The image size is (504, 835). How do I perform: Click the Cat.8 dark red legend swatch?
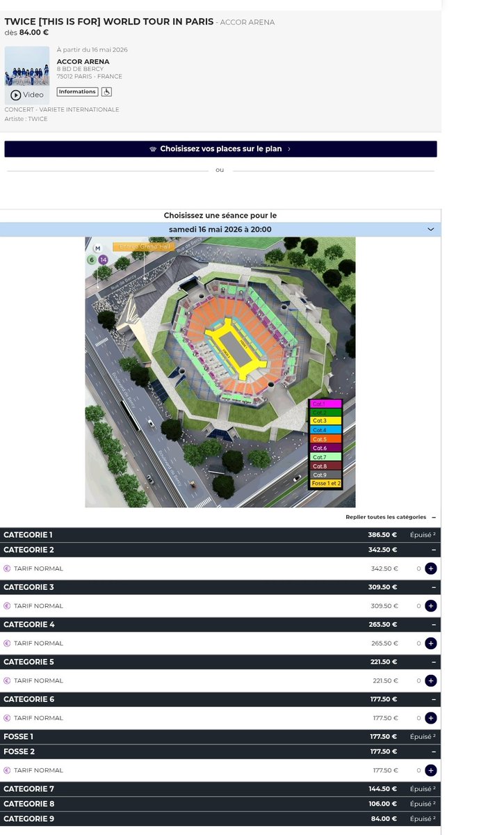click(326, 466)
